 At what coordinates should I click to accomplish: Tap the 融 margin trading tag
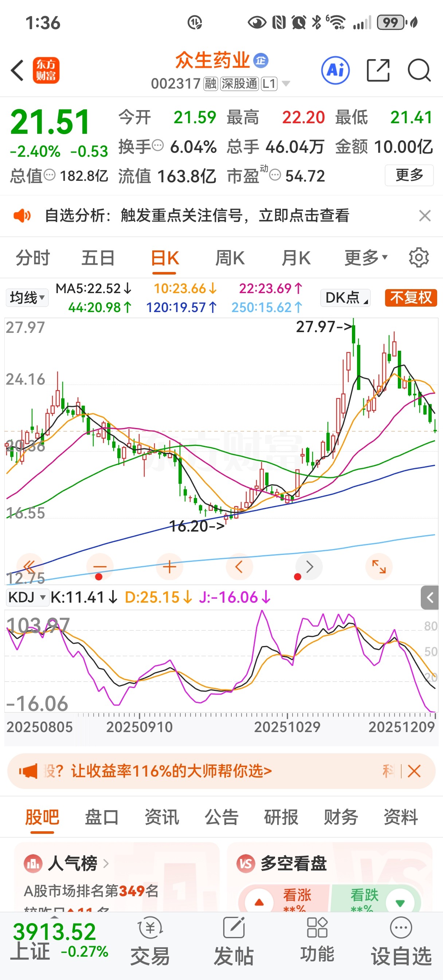click(x=210, y=84)
